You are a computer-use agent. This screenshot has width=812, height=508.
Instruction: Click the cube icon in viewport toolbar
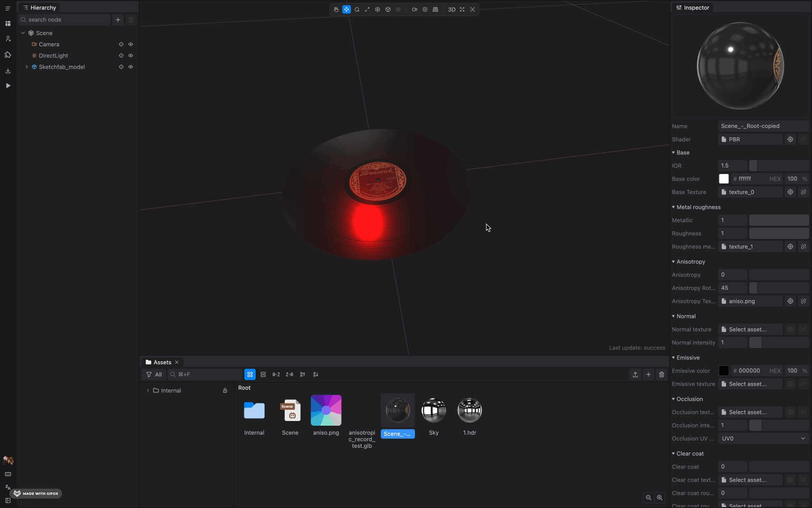[x=388, y=9]
